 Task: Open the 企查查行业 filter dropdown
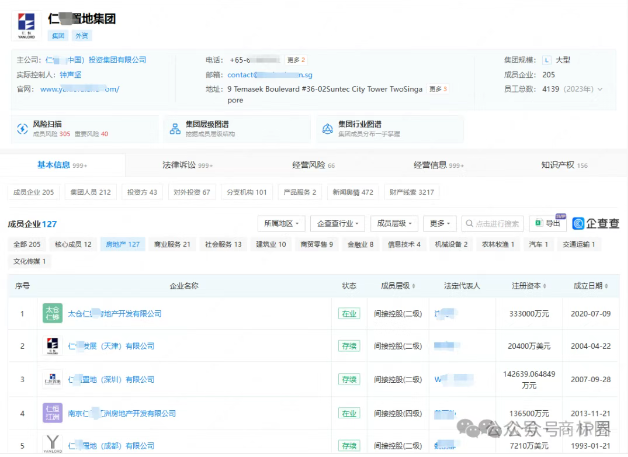coord(336,223)
